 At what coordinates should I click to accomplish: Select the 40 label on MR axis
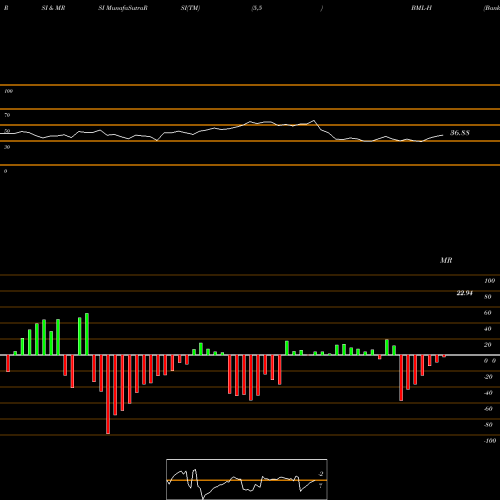[x=488, y=329]
